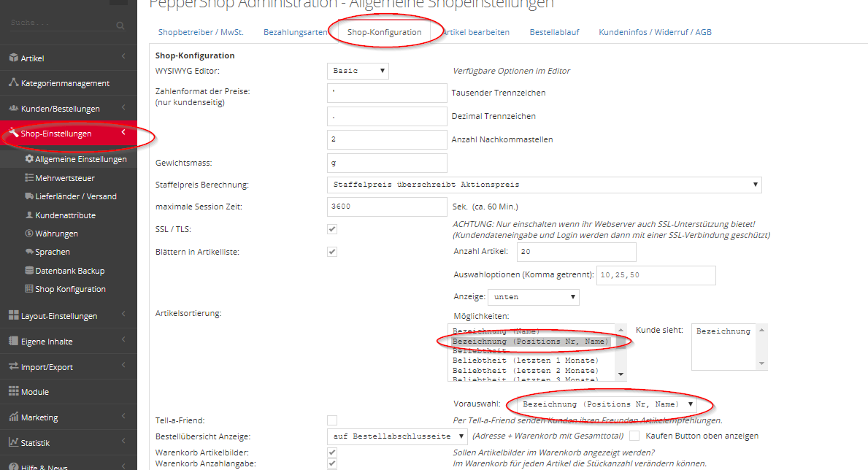The width and height of the screenshot is (868, 470).
Task: Click the Artikel box icon in the sidebar
Action: click(x=14, y=58)
